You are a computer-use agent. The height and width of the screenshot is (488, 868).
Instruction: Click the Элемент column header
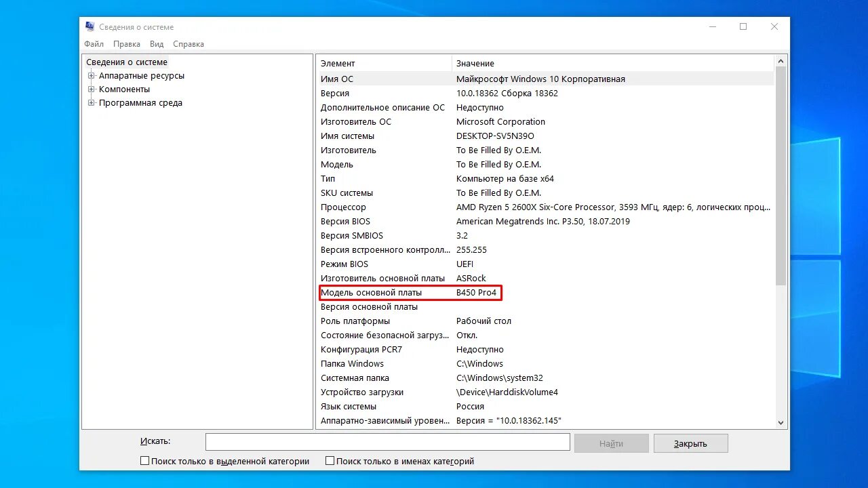384,63
